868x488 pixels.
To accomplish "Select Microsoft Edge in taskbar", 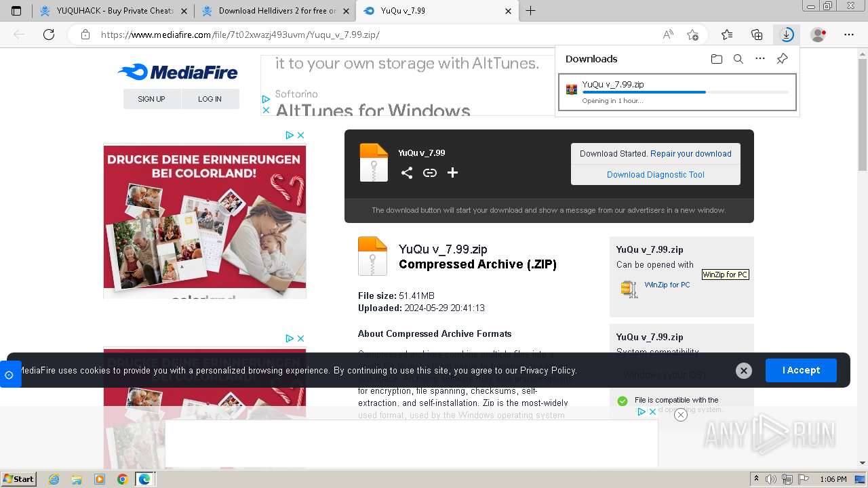I will [144, 479].
